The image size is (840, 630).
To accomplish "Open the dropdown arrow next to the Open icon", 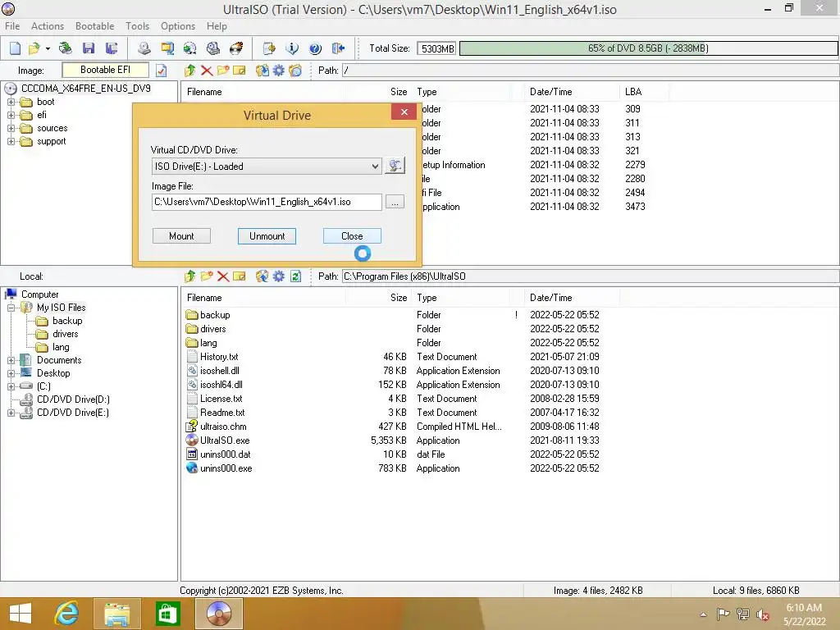I will (x=48, y=48).
